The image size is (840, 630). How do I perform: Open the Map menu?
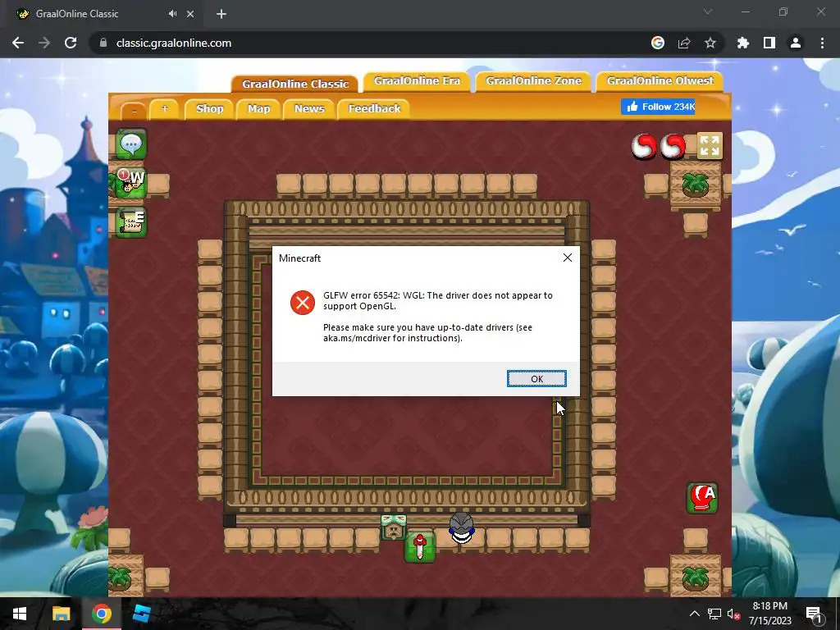pyautogui.click(x=258, y=109)
